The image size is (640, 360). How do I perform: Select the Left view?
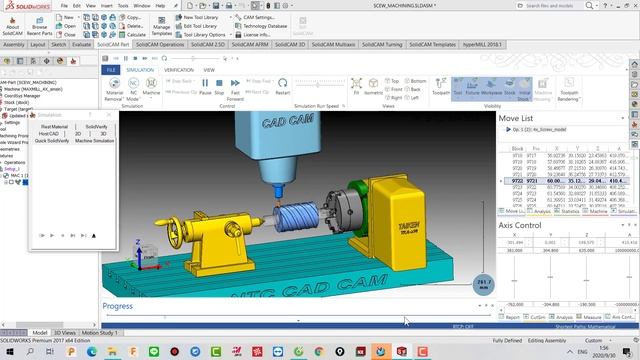tap(411, 98)
